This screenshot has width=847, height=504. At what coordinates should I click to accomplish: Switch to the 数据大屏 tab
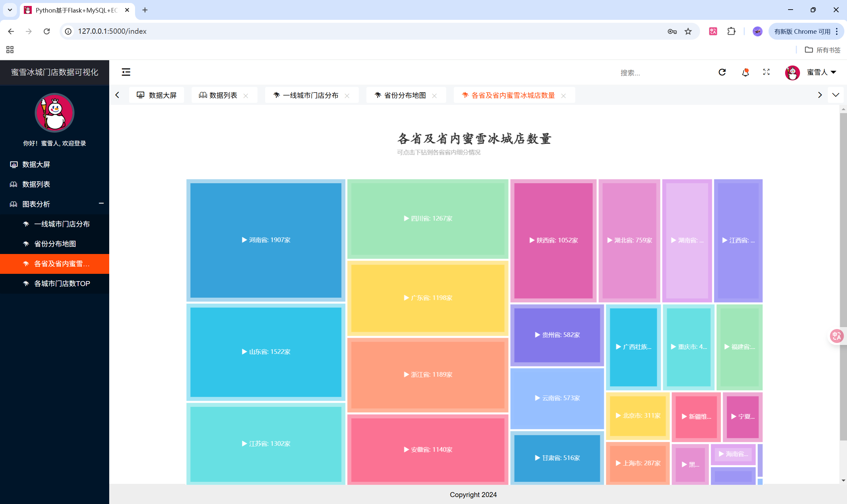157,95
